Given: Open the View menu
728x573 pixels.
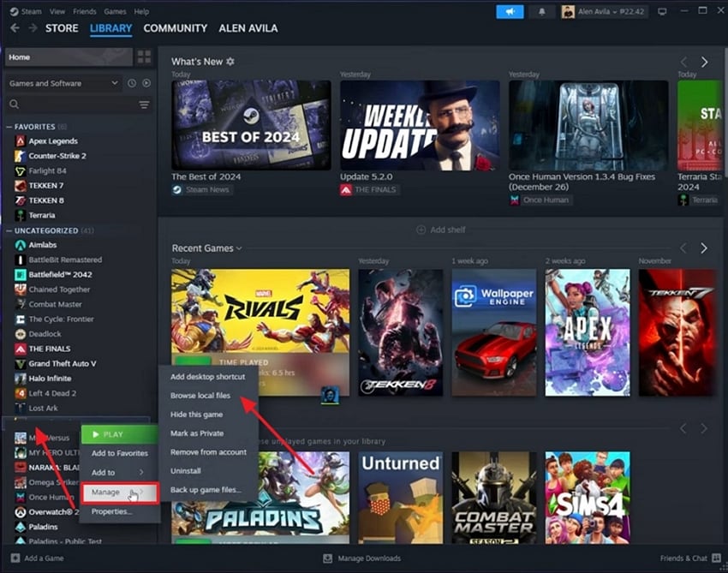Looking at the screenshot, I should [x=57, y=11].
